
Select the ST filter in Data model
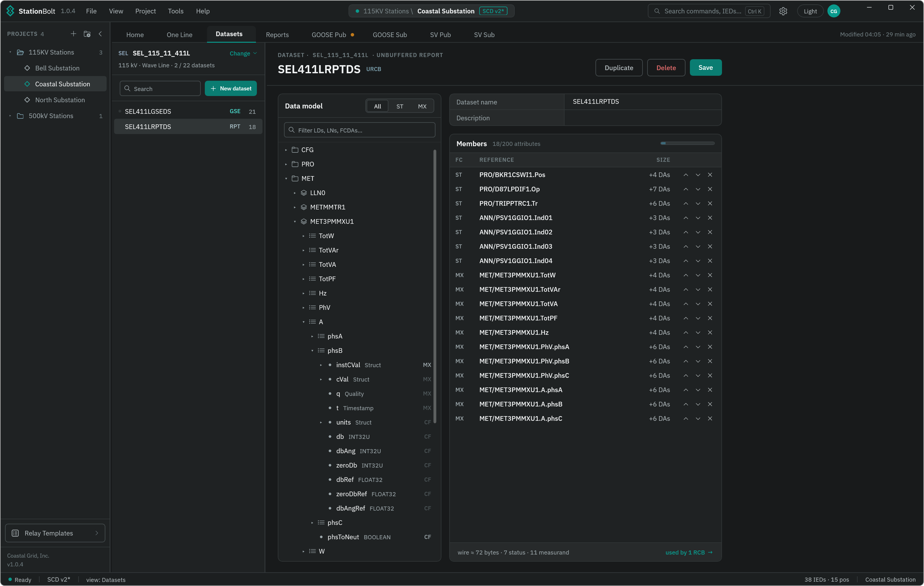coord(399,106)
